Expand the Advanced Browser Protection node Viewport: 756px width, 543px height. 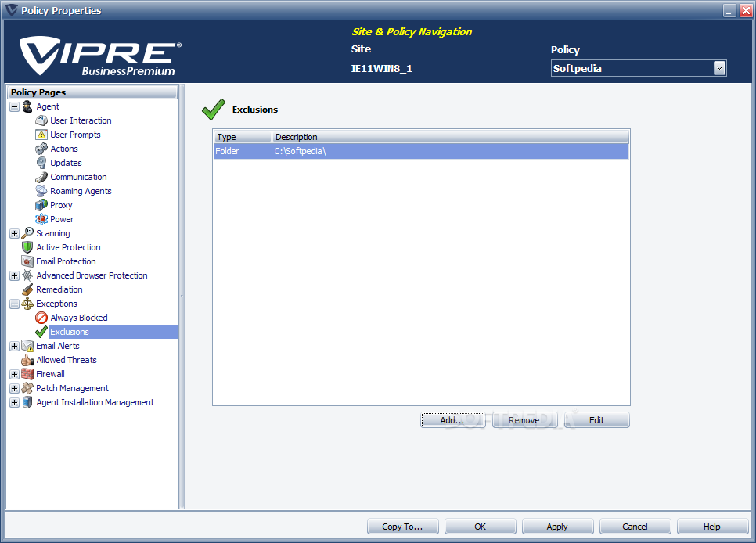(x=14, y=276)
